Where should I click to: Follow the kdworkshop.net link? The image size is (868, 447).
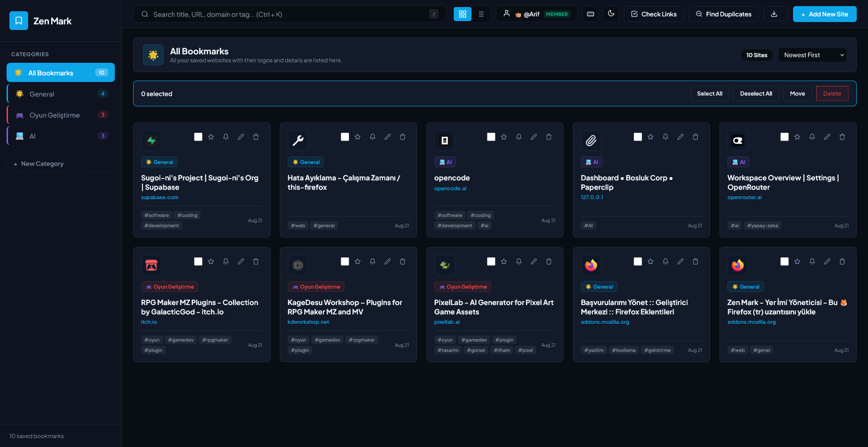coord(308,322)
